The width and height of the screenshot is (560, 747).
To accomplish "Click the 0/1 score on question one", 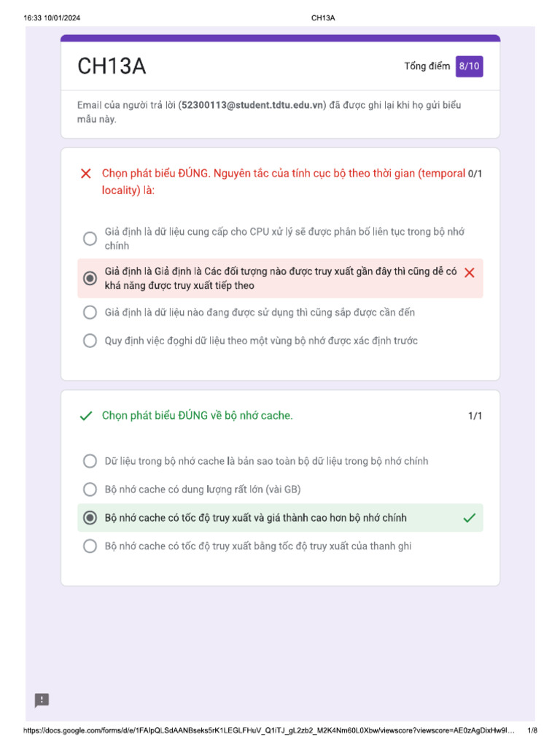I will click(475, 174).
